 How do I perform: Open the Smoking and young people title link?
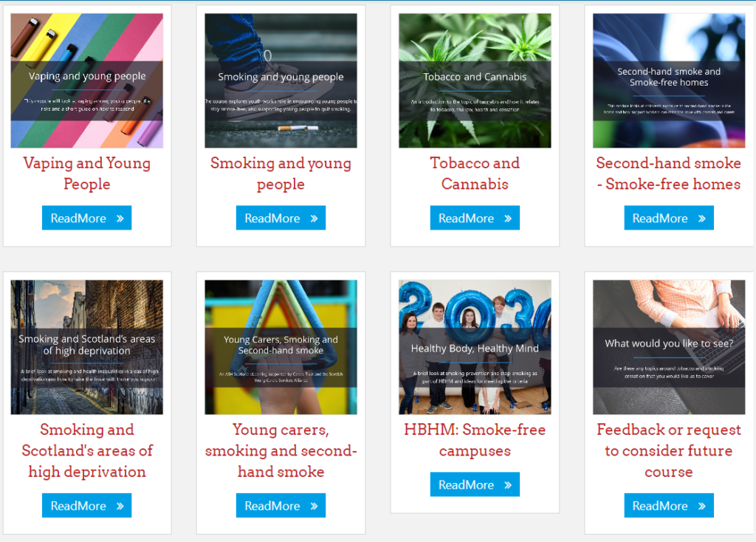pyautogui.click(x=281, y=174)
